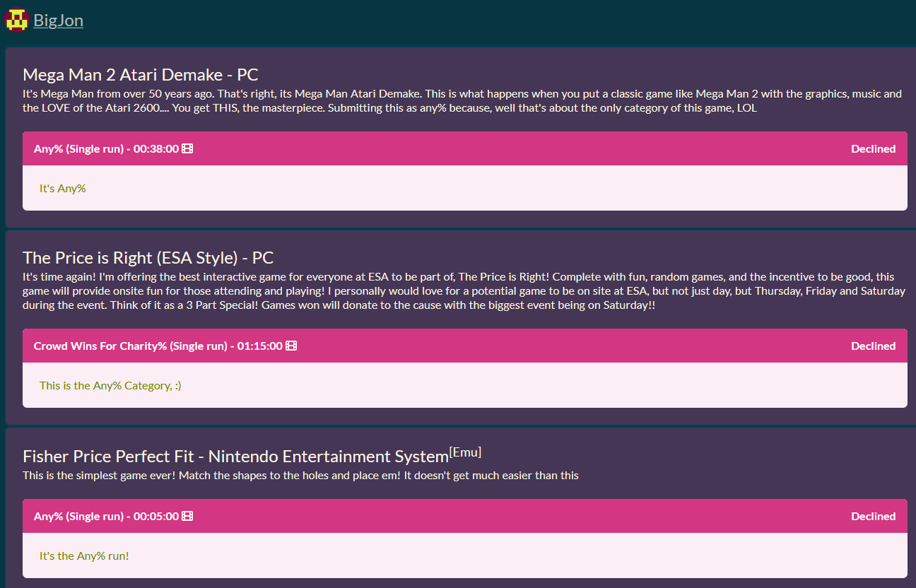Click the "It's the Any% run!" description
The height and width of the screenshot is (588, 916).
click(84, 555)
